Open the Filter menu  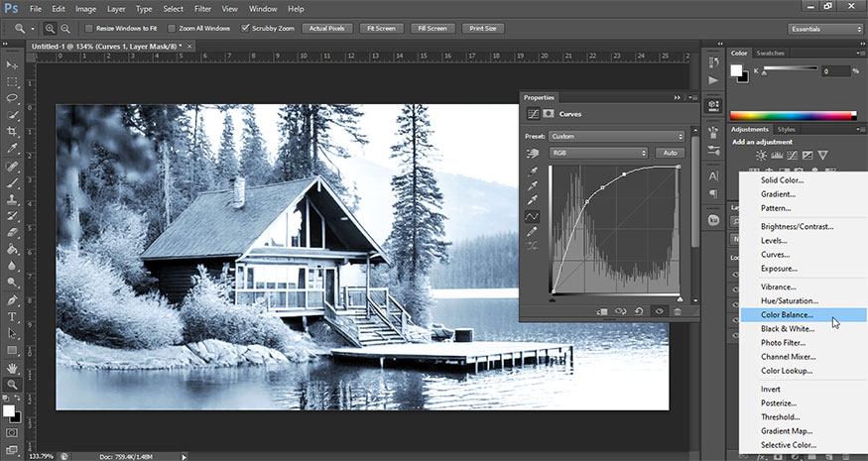pyautogui.click(x=202, y=8)
